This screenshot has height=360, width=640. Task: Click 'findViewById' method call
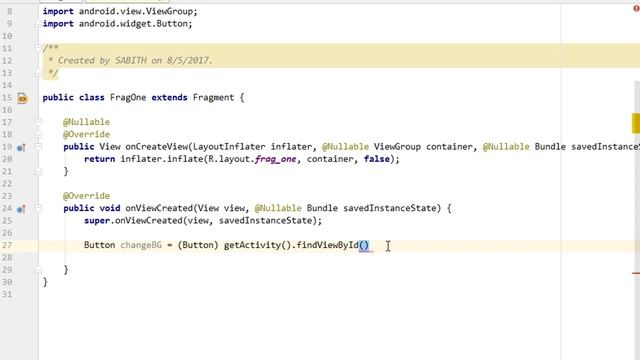pos(327,245)
